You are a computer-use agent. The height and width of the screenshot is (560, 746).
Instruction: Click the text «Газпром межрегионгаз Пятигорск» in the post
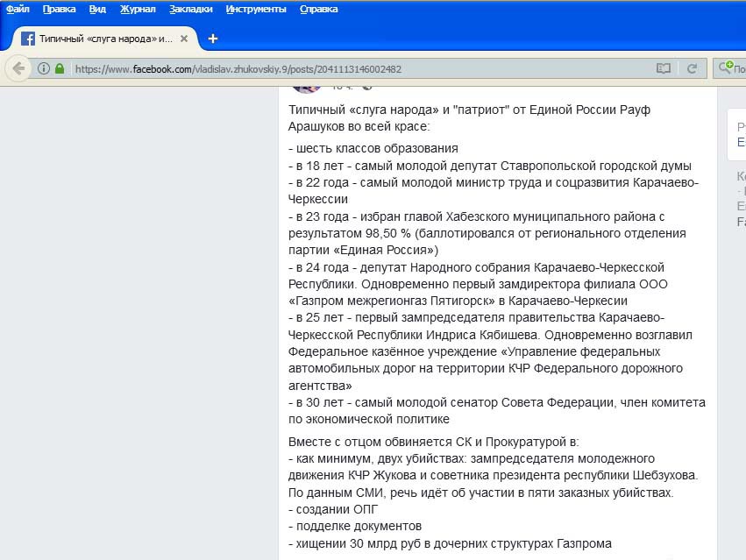(393, 301)
